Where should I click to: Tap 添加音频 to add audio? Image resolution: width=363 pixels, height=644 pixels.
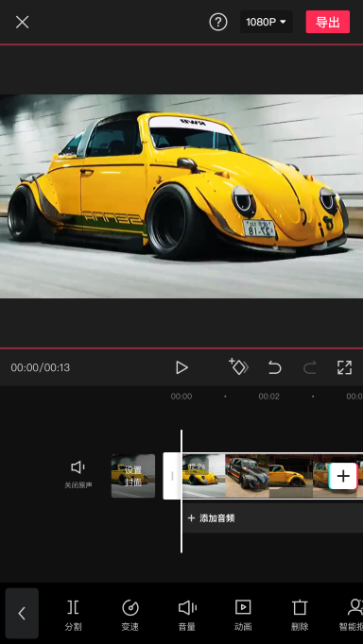click(x=212, y=518)
